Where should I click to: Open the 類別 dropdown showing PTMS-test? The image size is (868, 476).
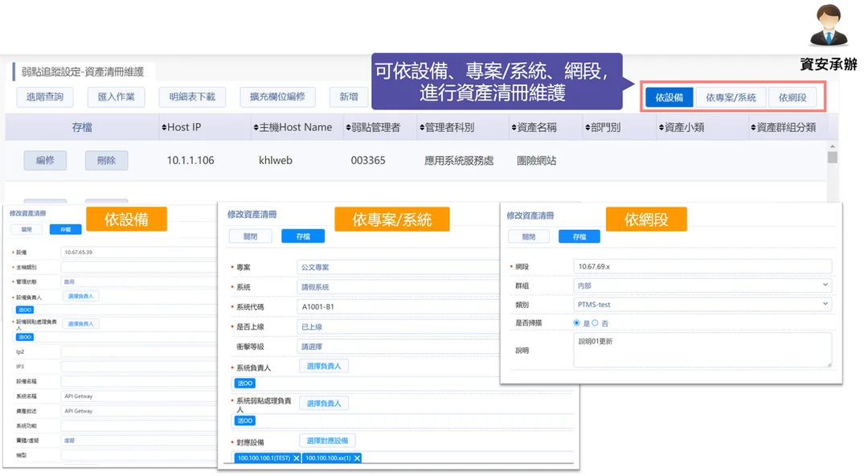click(702, 304)
